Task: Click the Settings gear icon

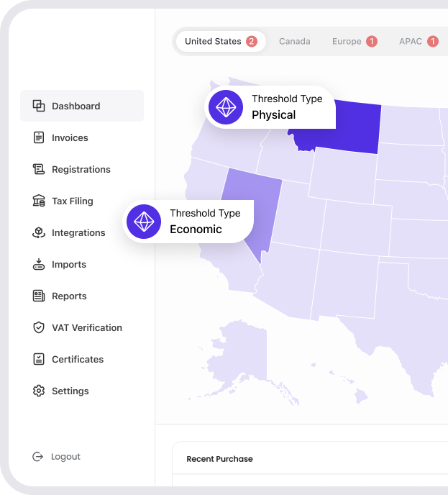Action: coord(39,391)
